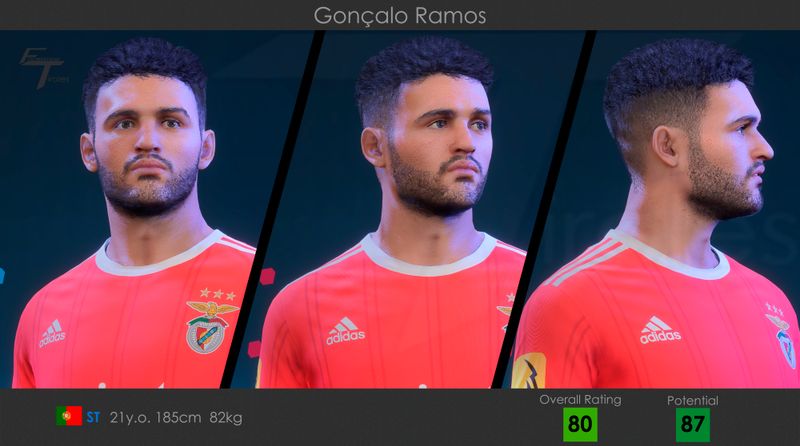Click the 21y.o. 185cm 82kg stats text
Screen dimensions: 800x446
[176, 418]
